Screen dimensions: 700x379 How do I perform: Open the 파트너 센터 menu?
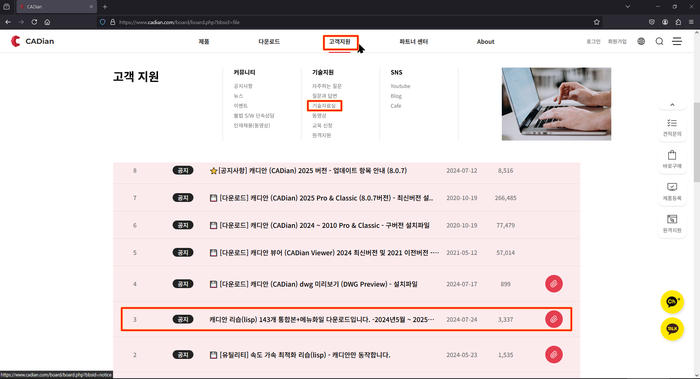point(413,42)
